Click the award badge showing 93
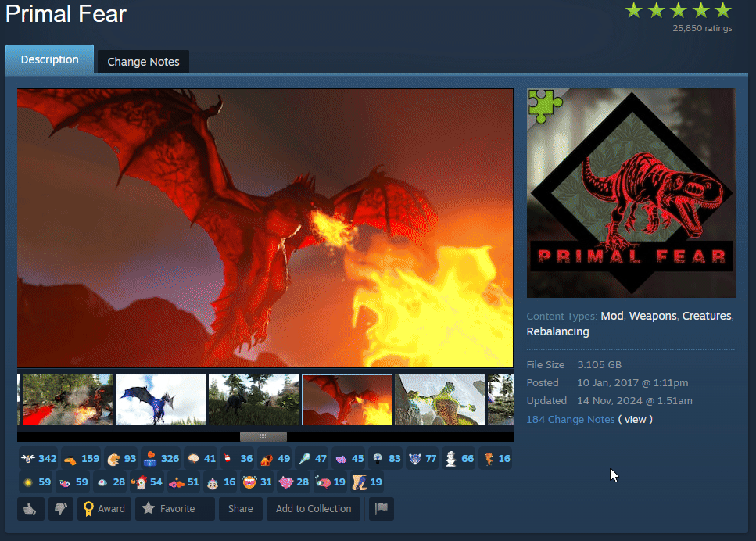This screenshot has height=541, width=756. (x=121, y=459)
